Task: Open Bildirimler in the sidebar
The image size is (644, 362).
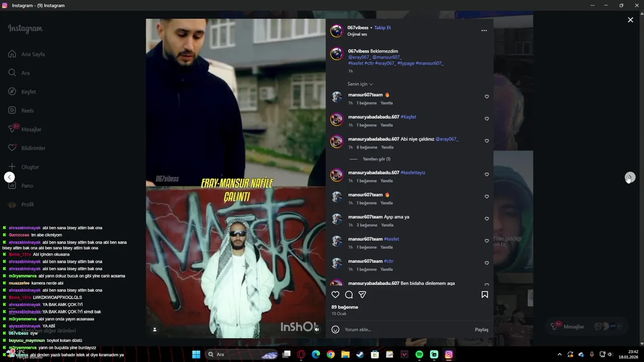Action: 27,148
